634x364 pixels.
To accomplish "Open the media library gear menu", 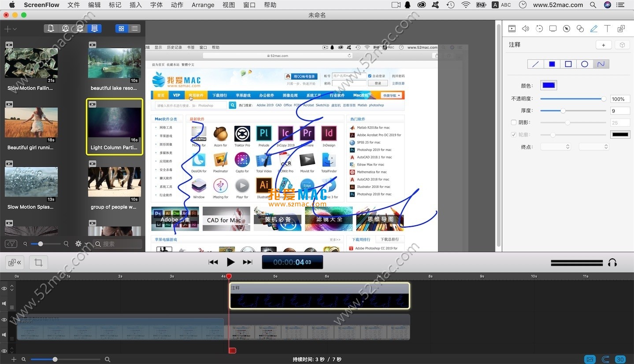I will 81,243.
